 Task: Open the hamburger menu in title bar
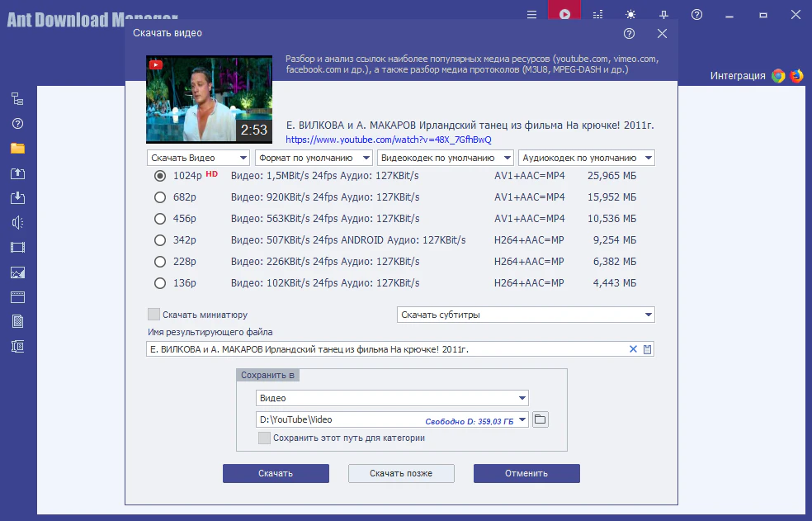coord(531,14)
